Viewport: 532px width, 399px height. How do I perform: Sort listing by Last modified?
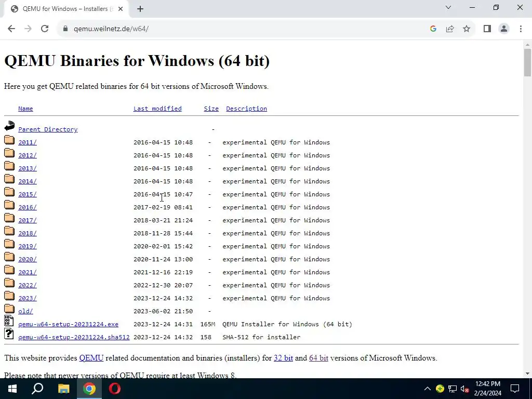click(157, 109)
